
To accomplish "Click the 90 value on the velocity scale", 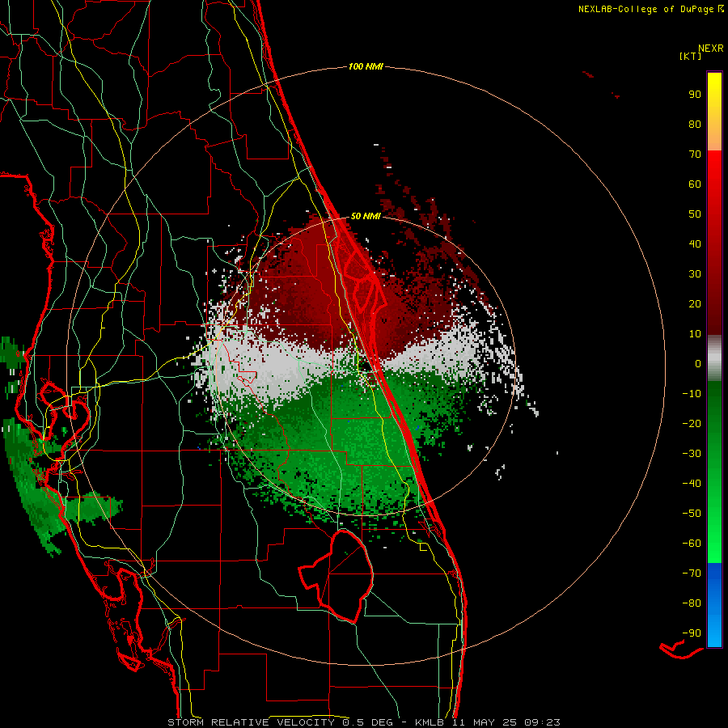I will point(695,95).
